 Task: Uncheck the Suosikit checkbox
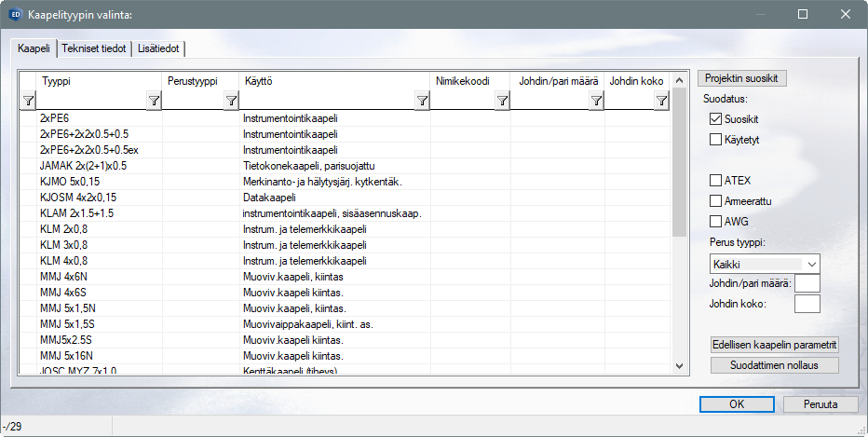click(715, 119)
